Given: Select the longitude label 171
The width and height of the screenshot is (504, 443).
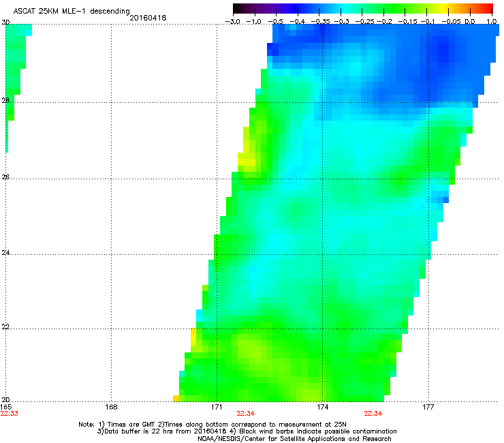Looking at the screenshot, I should pyautogui.click(x=217, y=407).
